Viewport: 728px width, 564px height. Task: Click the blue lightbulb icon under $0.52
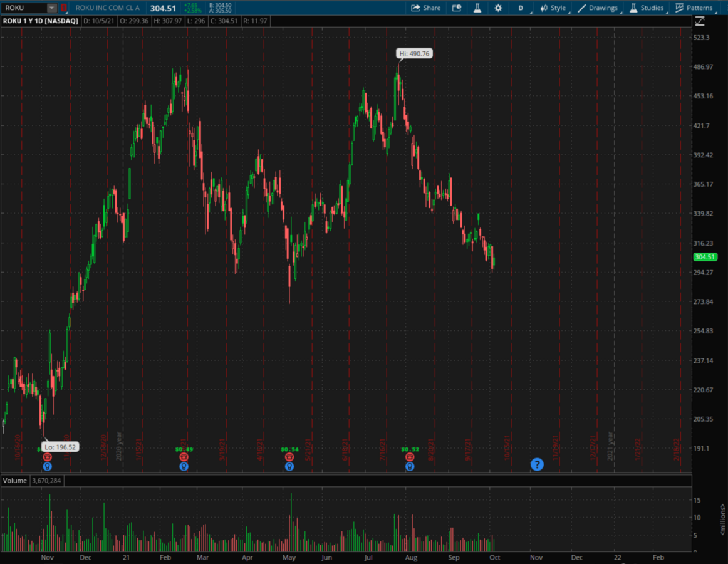coord(410,466)
